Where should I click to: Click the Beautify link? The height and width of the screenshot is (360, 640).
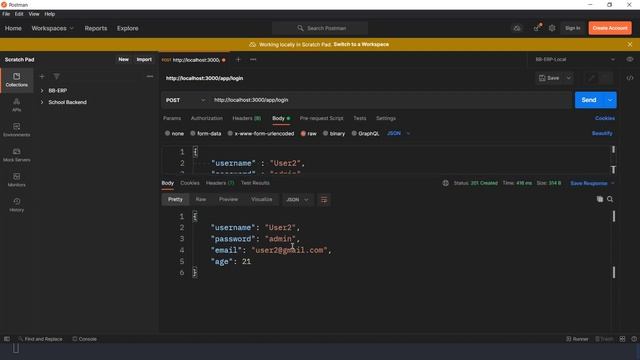point(602,133)
